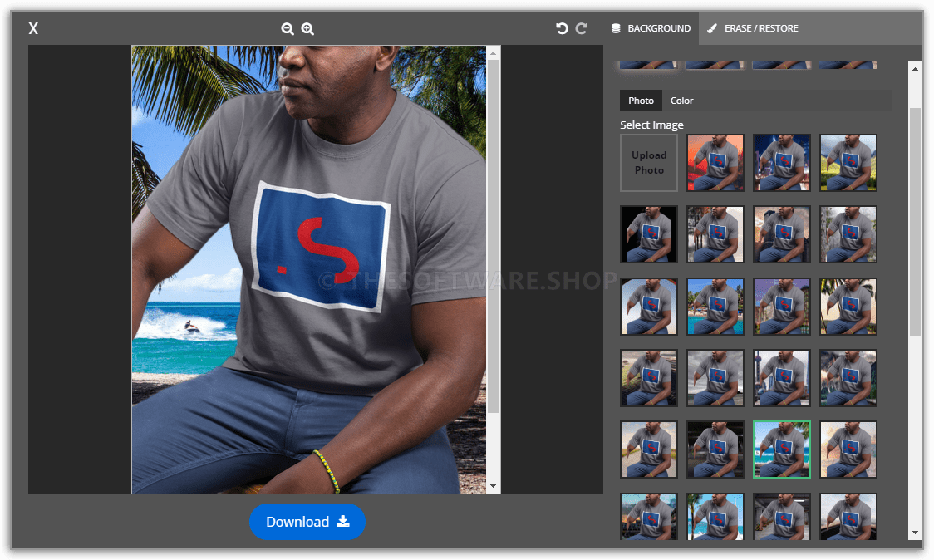Click the zoom in magnifier icon
This screenshot has width=934, height=560.
[x=307, y=28]
